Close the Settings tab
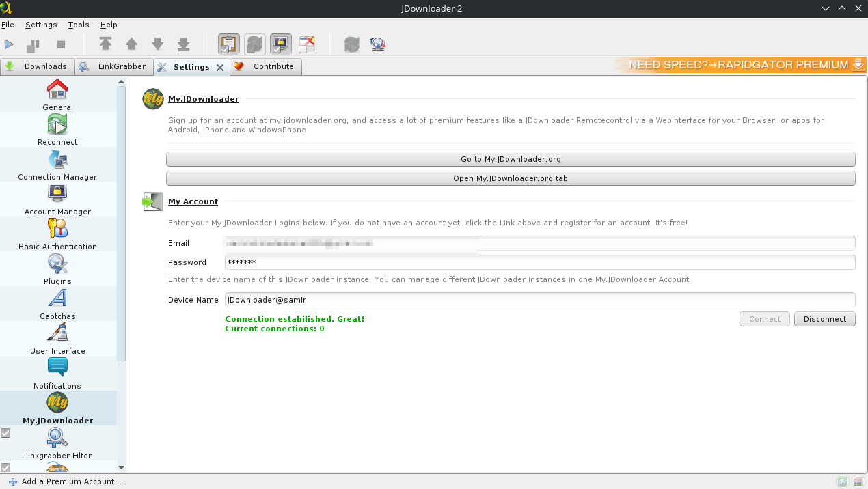 [x=220, y=67]
